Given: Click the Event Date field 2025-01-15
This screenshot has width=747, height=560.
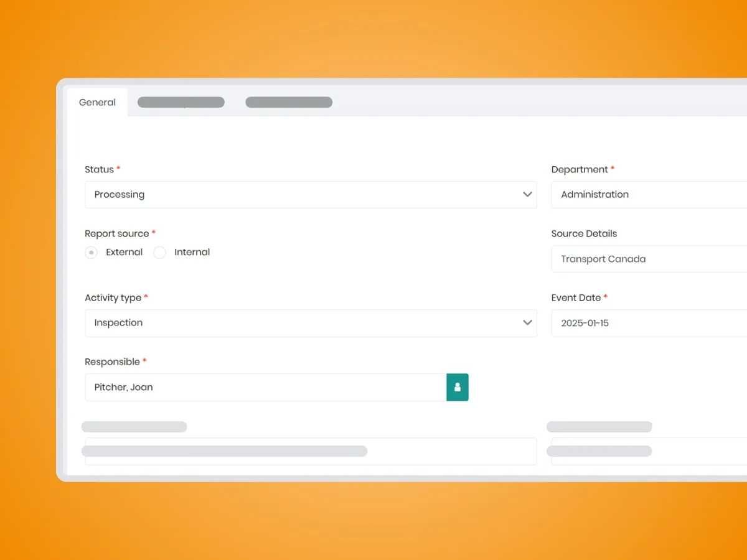Looking at the screenshot, I should click(x=649, y=324).
